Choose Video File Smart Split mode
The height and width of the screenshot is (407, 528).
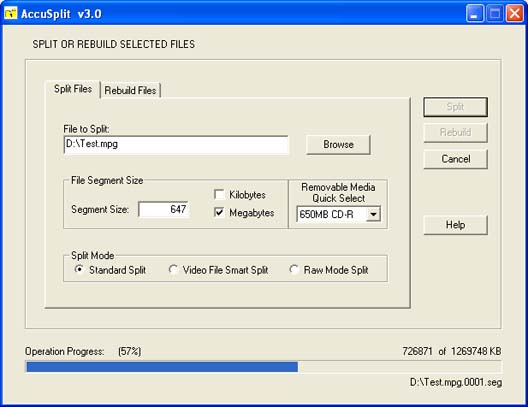click(173, 270)
